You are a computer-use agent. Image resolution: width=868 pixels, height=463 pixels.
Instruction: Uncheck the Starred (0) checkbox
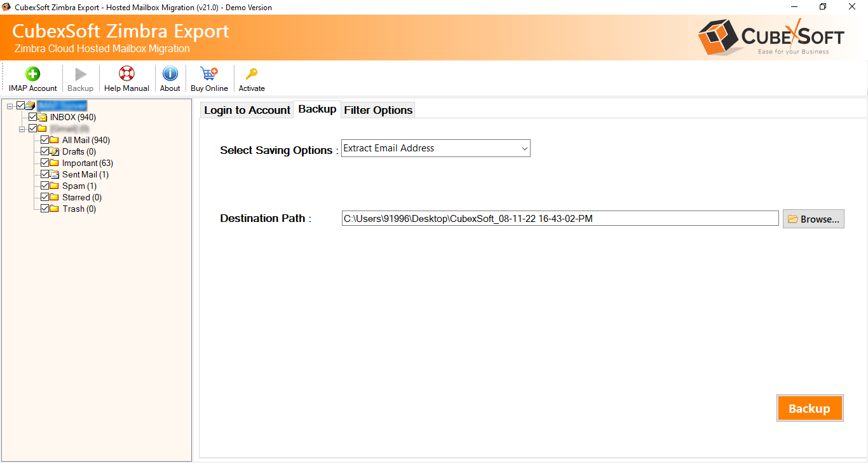[44, 197]
